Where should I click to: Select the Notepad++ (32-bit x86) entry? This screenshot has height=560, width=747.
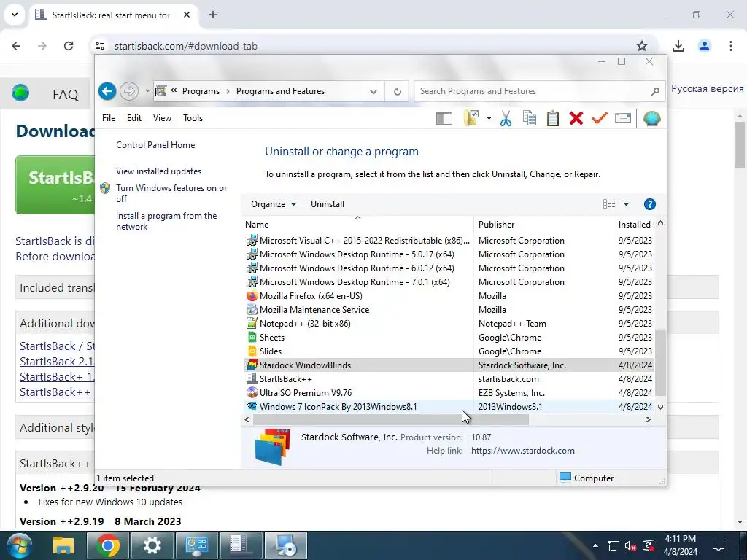pos(448,323)
